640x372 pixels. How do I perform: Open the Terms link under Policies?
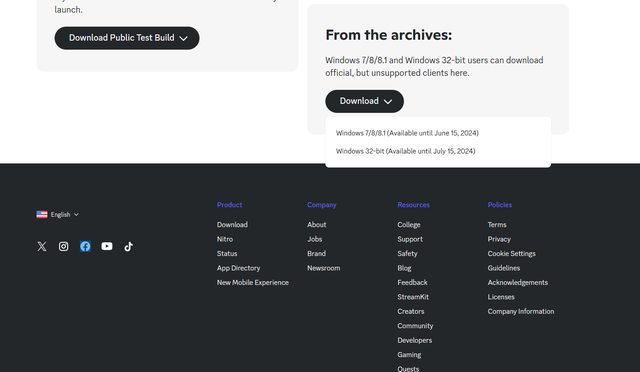(x=497, y=225)
